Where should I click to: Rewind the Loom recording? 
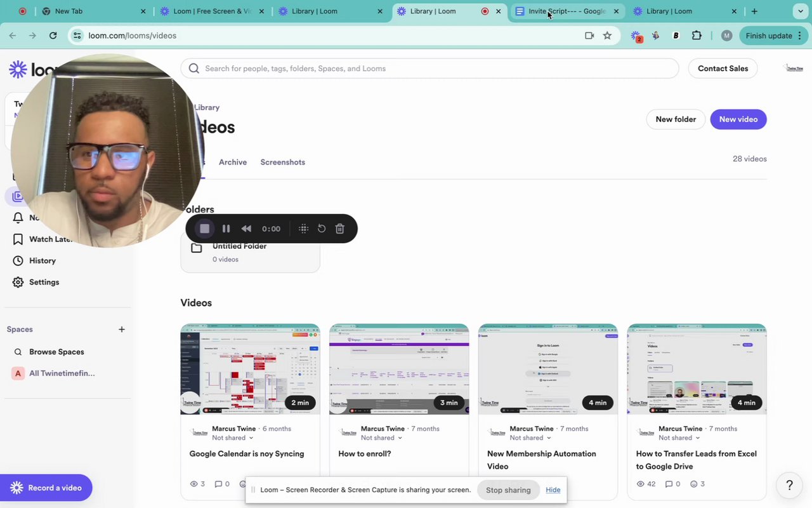tap(247, 229)
